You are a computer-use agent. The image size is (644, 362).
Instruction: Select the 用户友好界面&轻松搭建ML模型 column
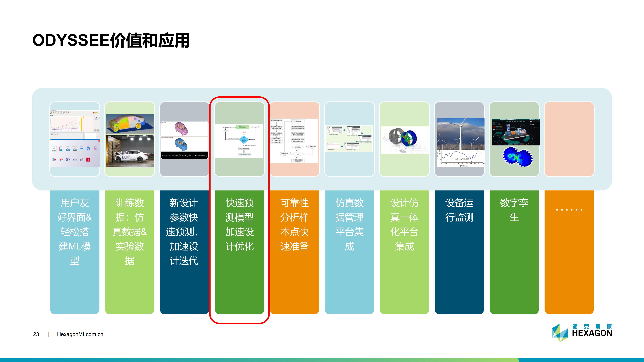(75, 252)
